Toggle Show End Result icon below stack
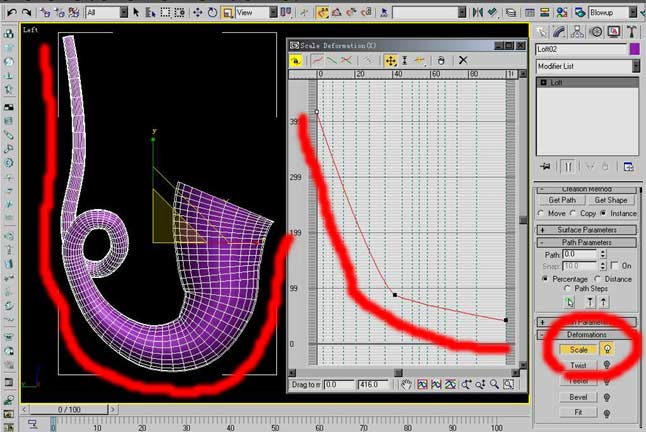 tap(568, 167)
